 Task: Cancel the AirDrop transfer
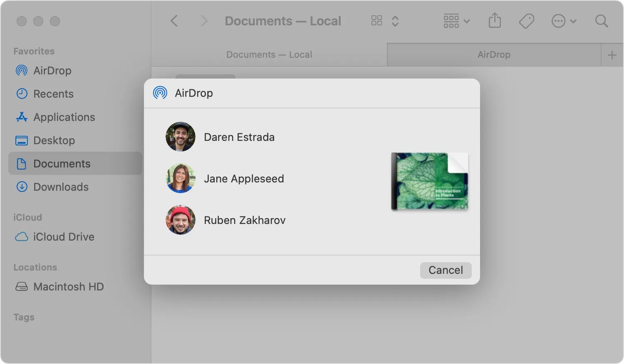coord(446,270)
